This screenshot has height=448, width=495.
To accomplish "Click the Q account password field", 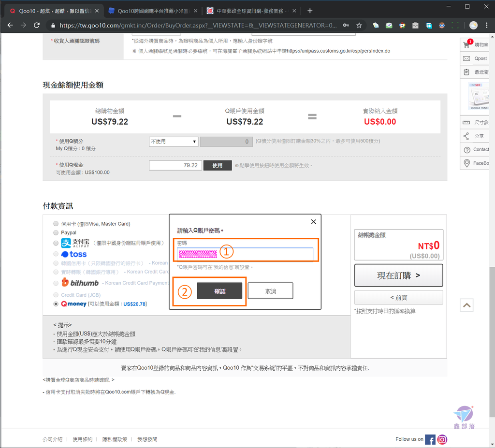I will pos(245,254).
